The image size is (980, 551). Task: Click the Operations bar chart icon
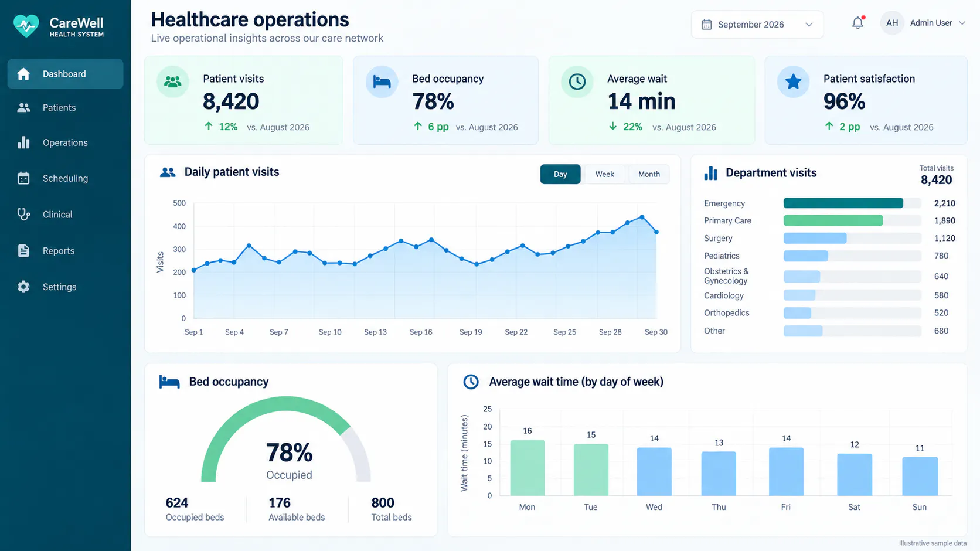(x=23, y=142)
